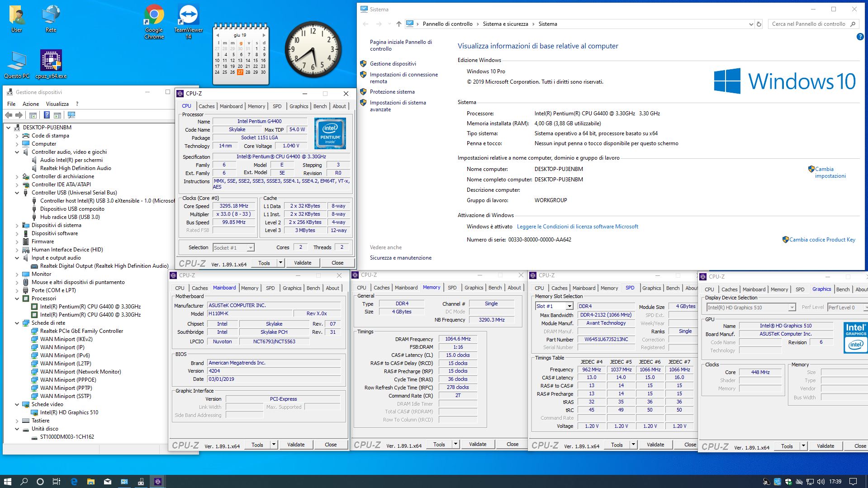Collapse the Controller USB (Universal Serial Bus) node
This screenshot has height=488, width=868.
pos(17,193)
